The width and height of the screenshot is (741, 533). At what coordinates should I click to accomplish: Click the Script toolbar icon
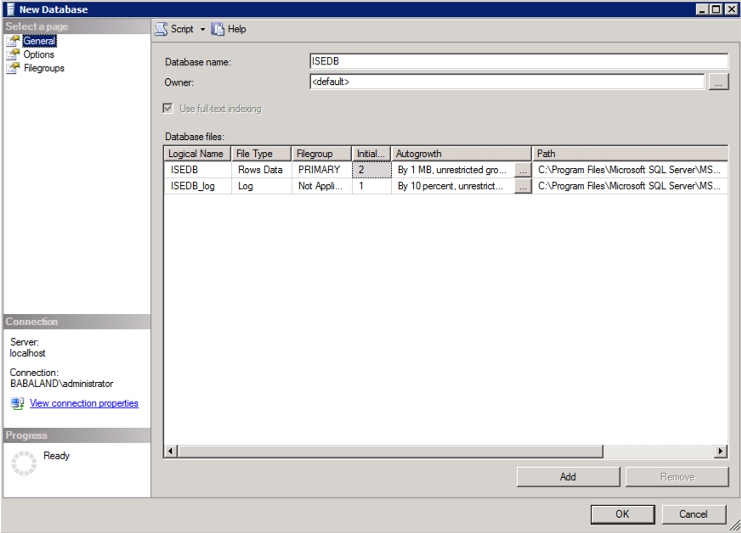(x=161, y=29)
